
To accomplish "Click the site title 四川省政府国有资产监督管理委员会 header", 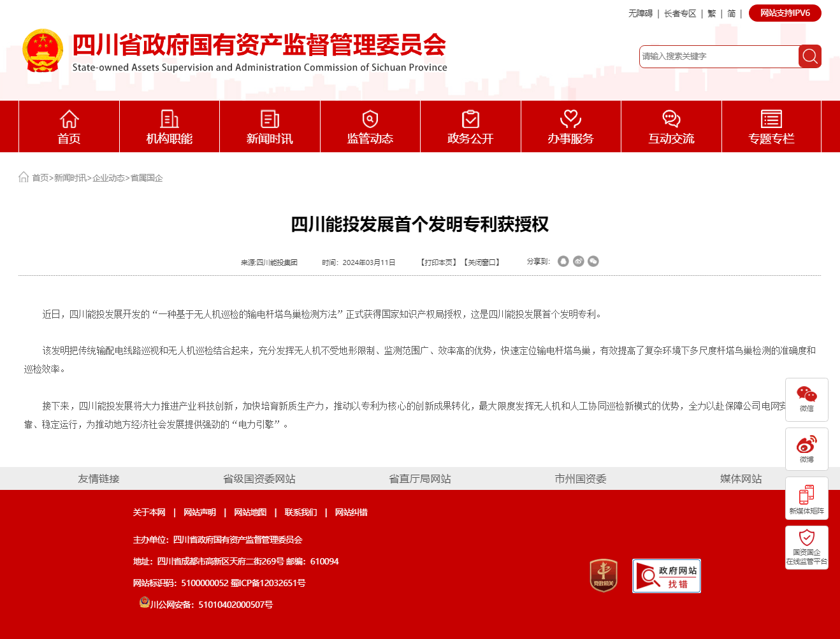I will coord(259,45).
